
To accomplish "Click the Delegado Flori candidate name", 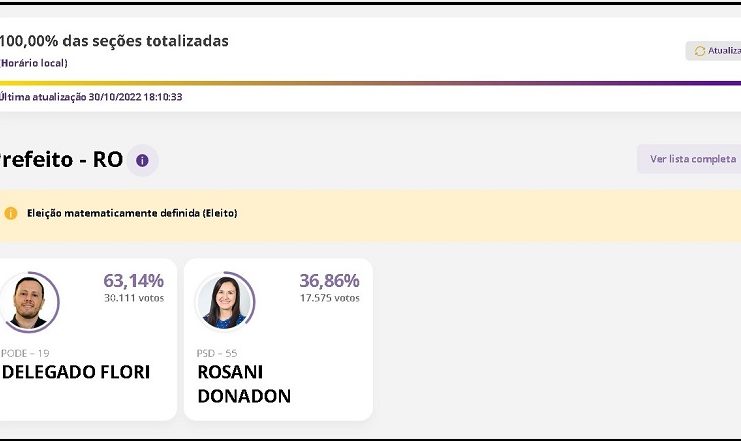I will point(76,372).
